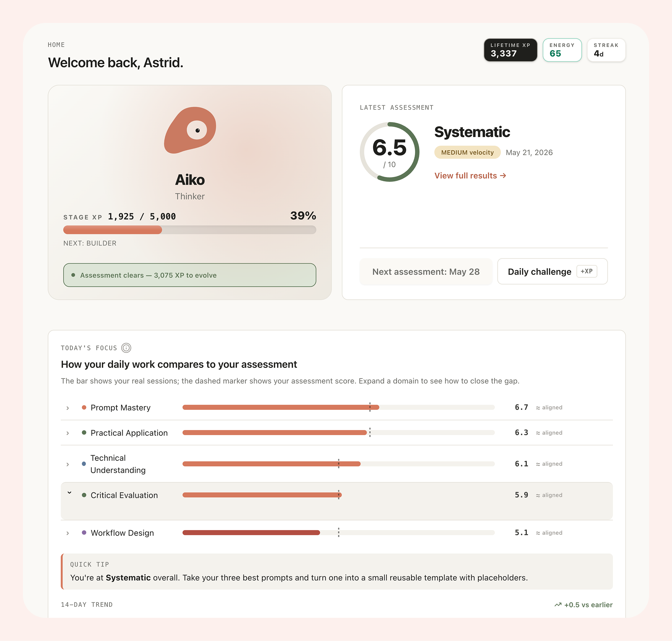Click the 14-DAY TREND heading
The width and height of the screenshot is (672, 641).
pyautogui.click(x=87, y=605)
